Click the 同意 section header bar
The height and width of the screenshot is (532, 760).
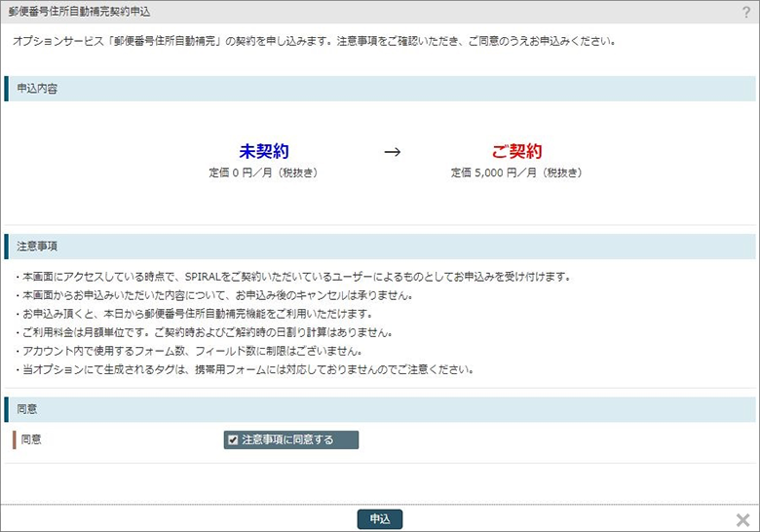point(380,409)
